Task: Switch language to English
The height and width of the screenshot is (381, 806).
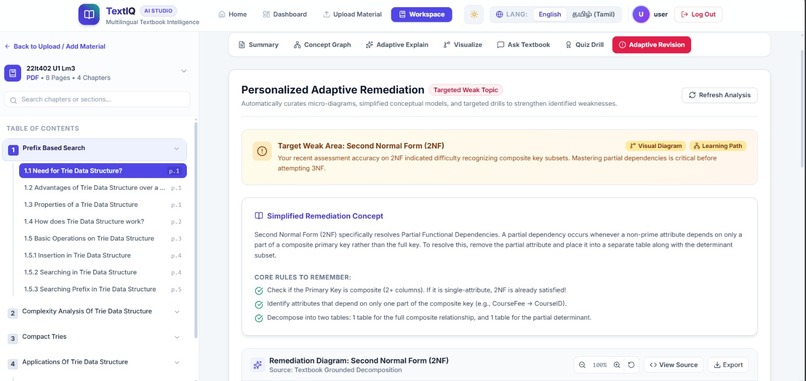Action: pos(549,14)
